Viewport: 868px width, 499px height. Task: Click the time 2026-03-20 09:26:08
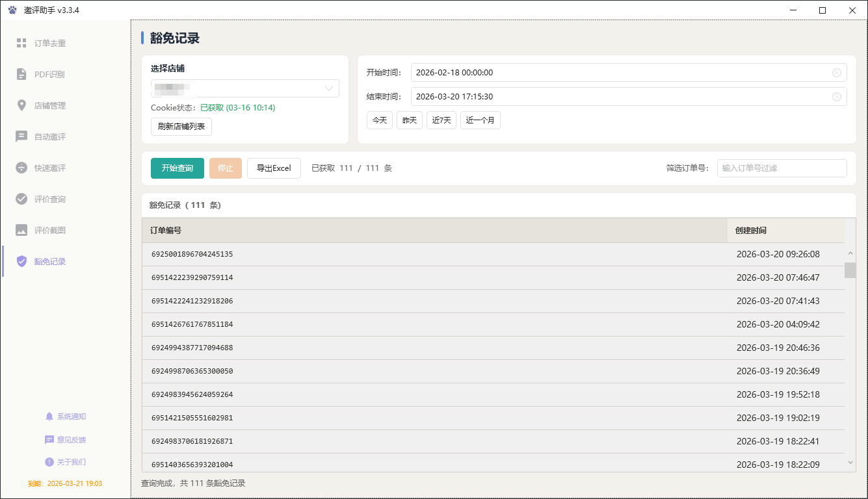pos(778,255)
